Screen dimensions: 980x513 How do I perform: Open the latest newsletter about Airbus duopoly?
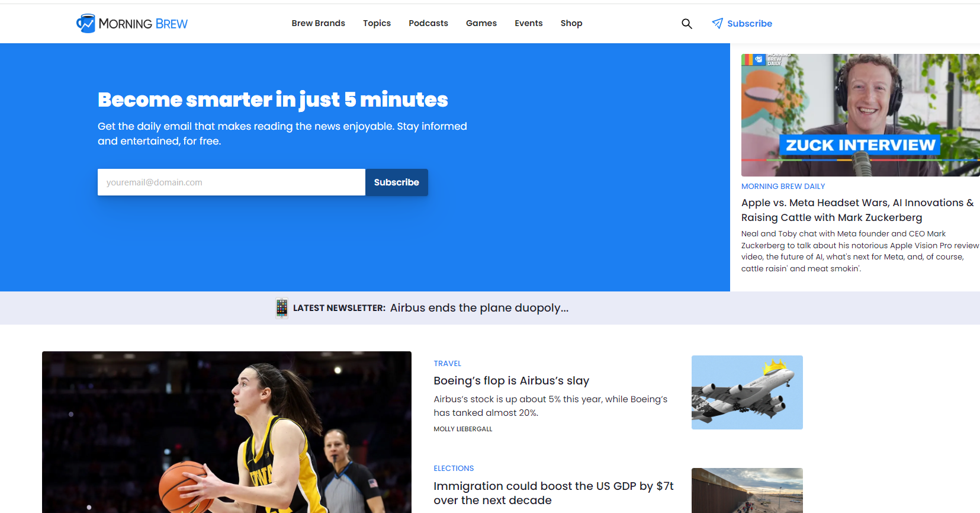coord(479,308)
